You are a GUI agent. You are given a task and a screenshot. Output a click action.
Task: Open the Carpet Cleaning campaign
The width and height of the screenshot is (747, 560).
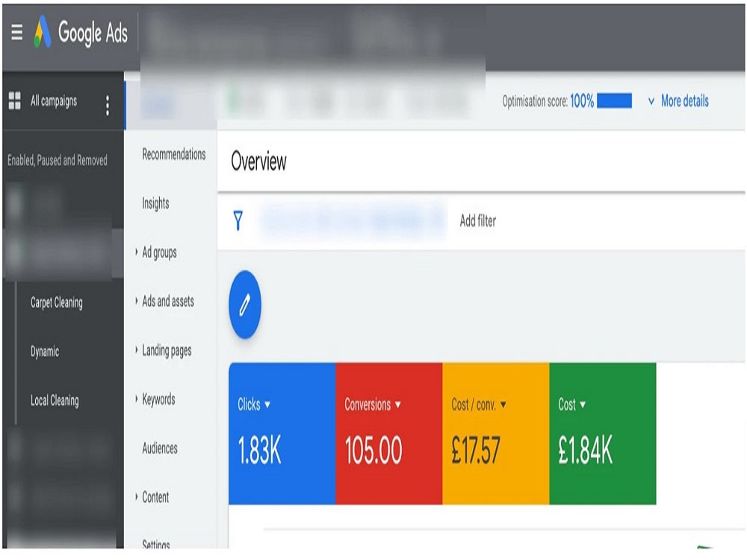[x=57, y=303]
